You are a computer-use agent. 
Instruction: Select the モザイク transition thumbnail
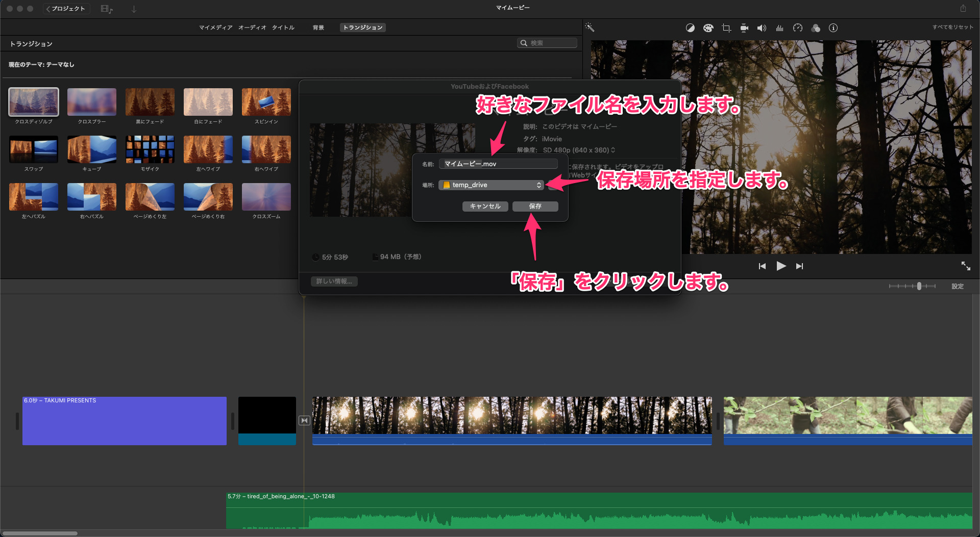[x=150, y=149]
